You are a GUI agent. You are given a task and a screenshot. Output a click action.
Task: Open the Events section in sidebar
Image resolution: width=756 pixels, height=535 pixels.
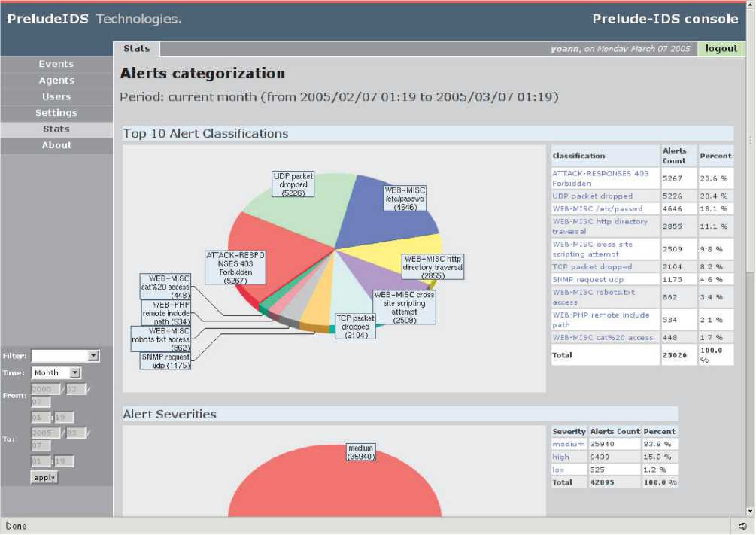(x=56, y=64)
